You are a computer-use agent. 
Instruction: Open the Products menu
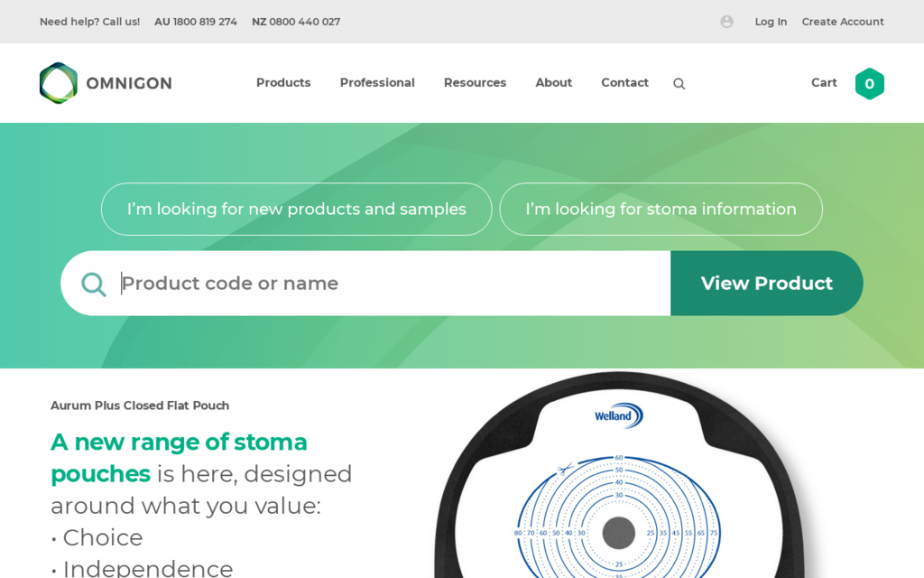click(x=283, y=83)
